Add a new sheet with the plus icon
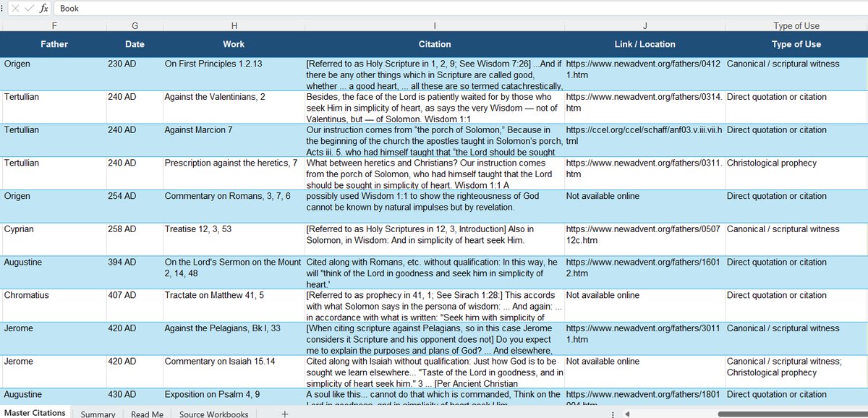 (284, 414)
